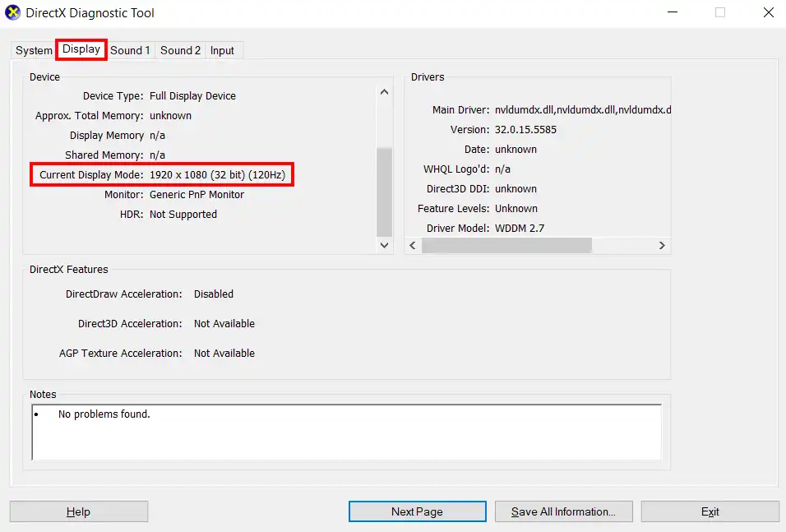The height and width of the screenshot is (532, 786).
Task: Minimize the DirectX Diagnostic Tool window
Action: (672, 12)
